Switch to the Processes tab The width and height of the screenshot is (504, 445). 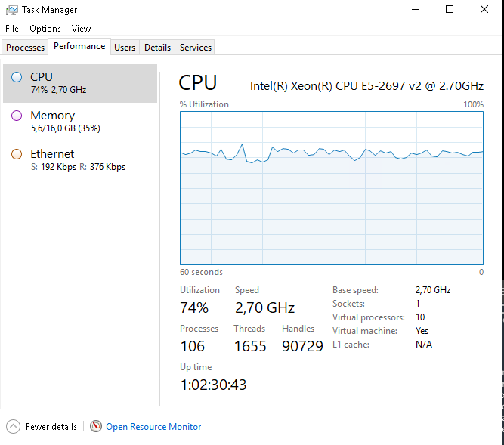[x=26, y=48]
